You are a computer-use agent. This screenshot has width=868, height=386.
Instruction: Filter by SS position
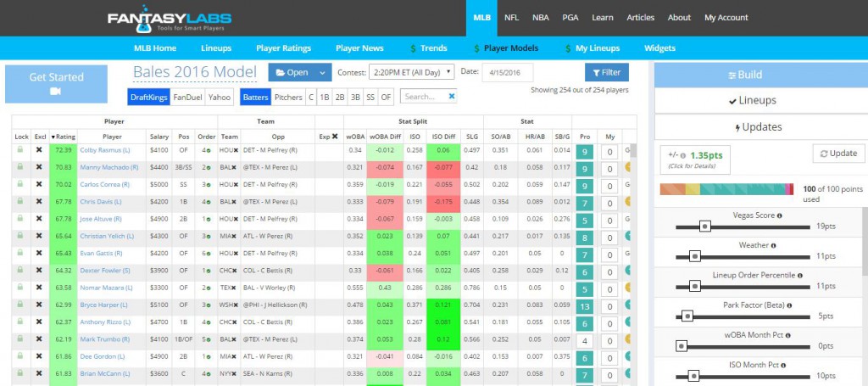[x=370, y=97]
